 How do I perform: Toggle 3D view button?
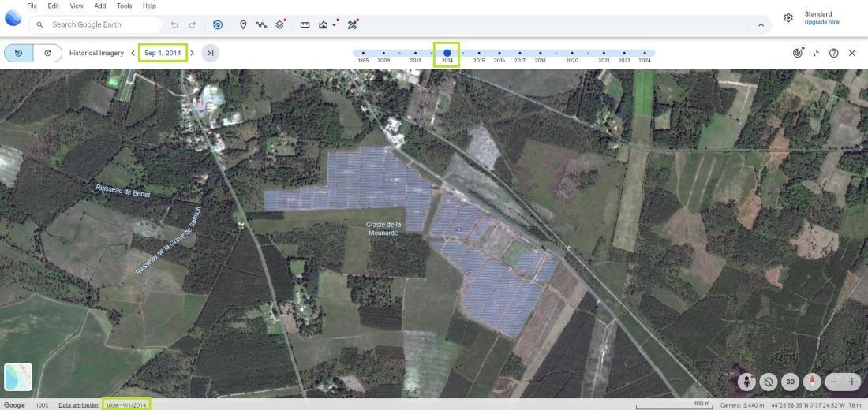click(x=791, y=382)
